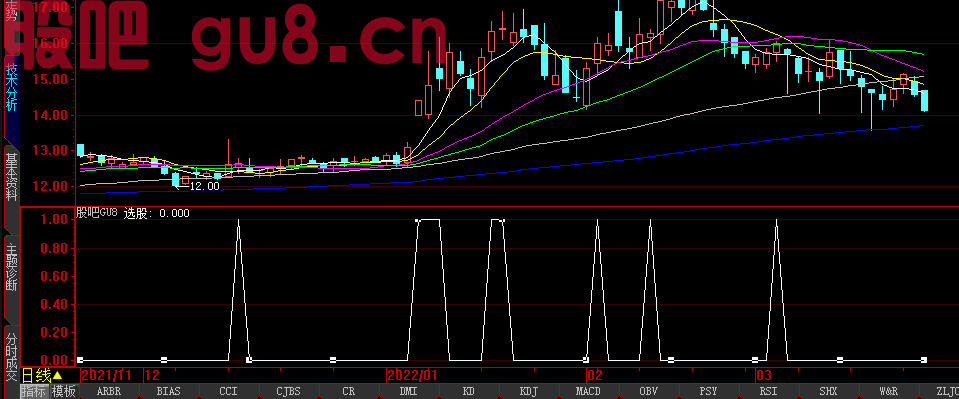
Task: Choose the BIAS indicator
Action: click(169, 392)
